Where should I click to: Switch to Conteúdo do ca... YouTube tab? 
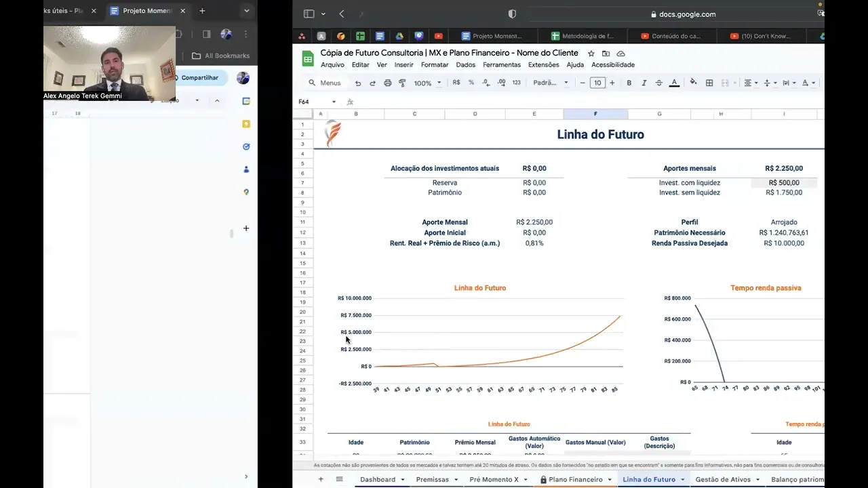click(x=671, y=36)
